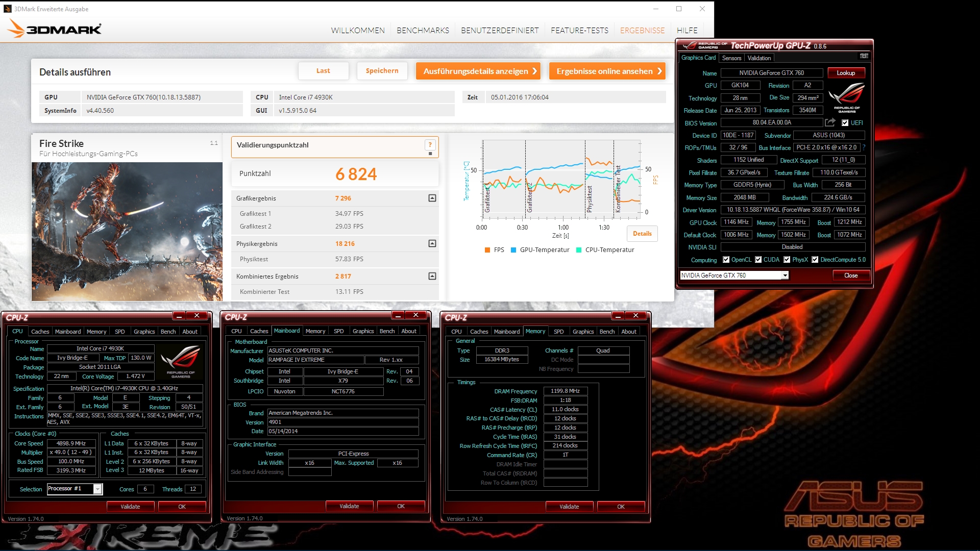Switch to the Sensors tab in GPU-Z
This screenshot has width=980, height=551.
click(731, 58)
